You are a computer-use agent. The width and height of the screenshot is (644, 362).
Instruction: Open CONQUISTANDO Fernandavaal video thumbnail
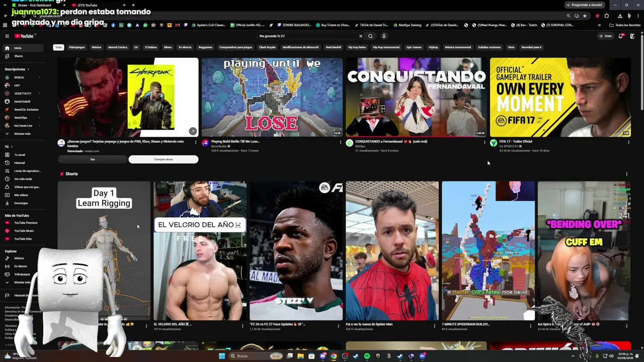click(416, 97)
